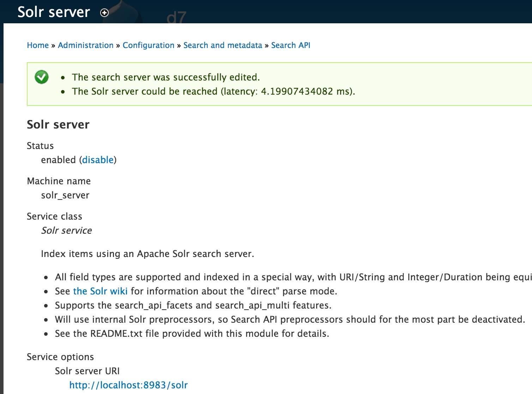Click the bold Solr server body heading
Screen dimensions: 532x394
(58, 125)
